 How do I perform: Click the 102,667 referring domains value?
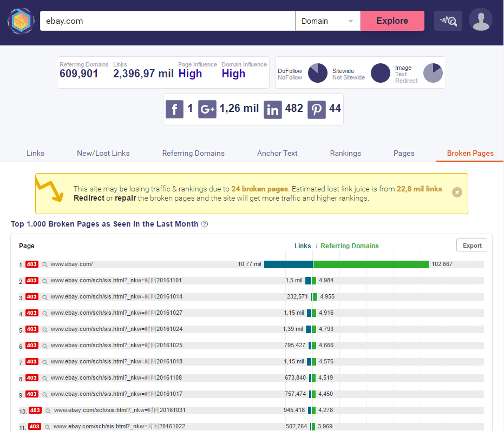click(x=442, y=264)
